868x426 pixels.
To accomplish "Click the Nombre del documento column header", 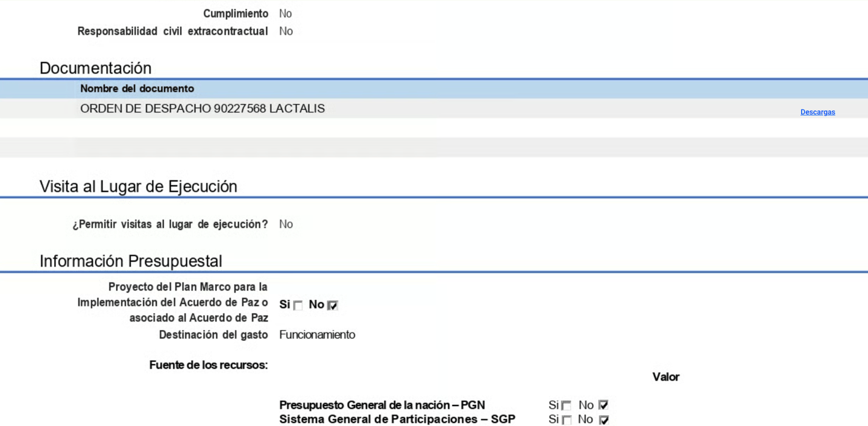I will (x=137, y=89).
